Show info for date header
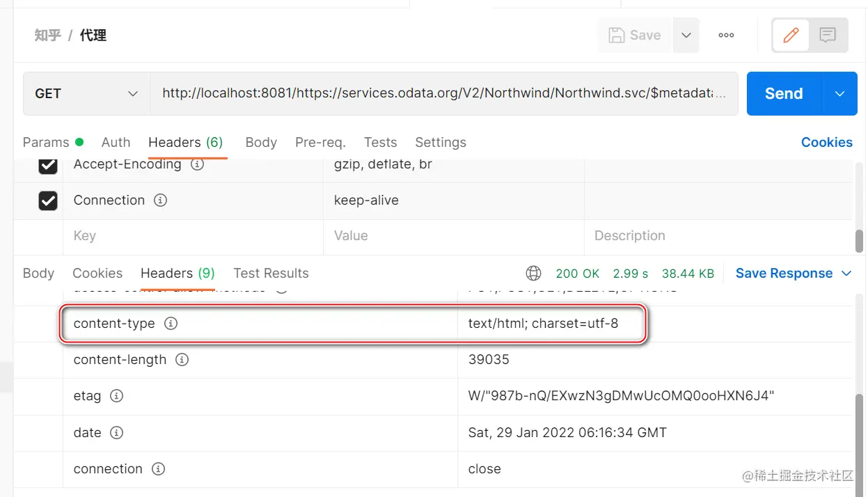This screenshot has width=868, height=497. (117, 432)
